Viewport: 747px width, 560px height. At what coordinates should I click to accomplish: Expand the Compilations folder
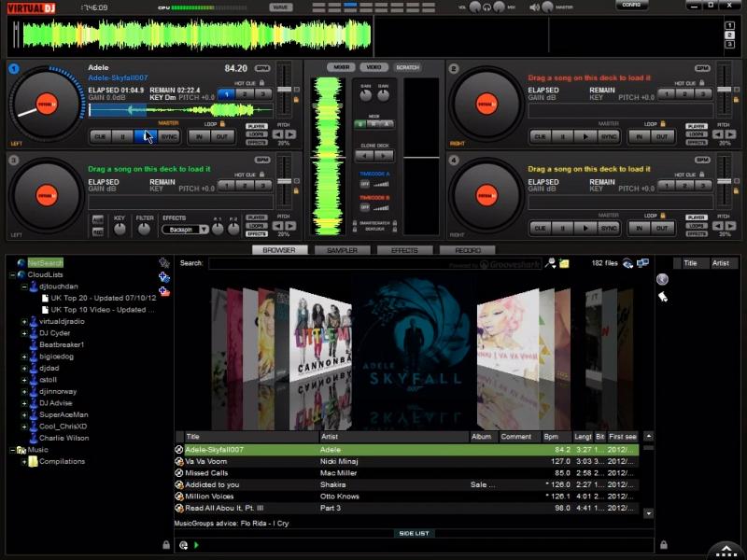24,461
